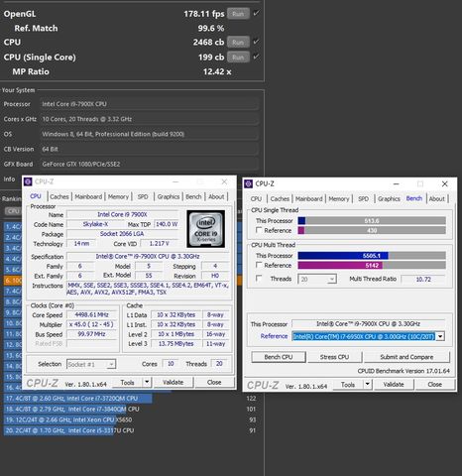Run the OpenGL benchmark in Cinebench
Screen dimensions: 462x476
click(238, 14)
